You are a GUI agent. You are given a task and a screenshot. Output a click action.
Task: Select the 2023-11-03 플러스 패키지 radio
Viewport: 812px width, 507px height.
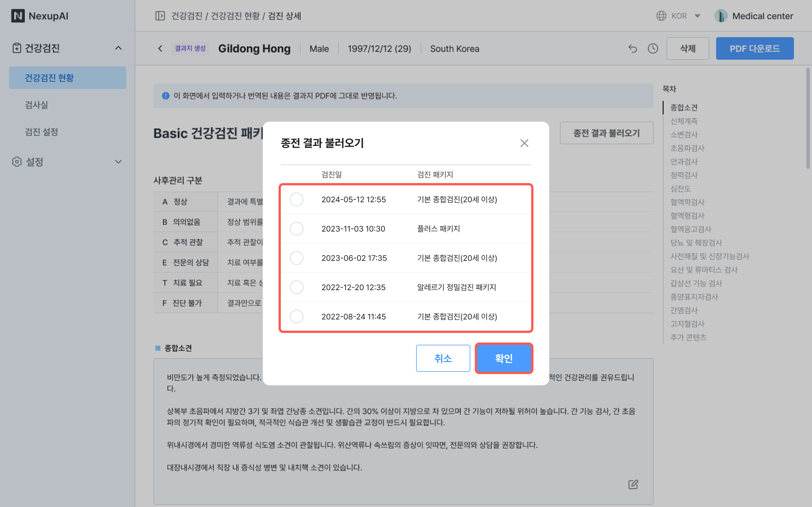pyautogui.click(x=297, y=229)
